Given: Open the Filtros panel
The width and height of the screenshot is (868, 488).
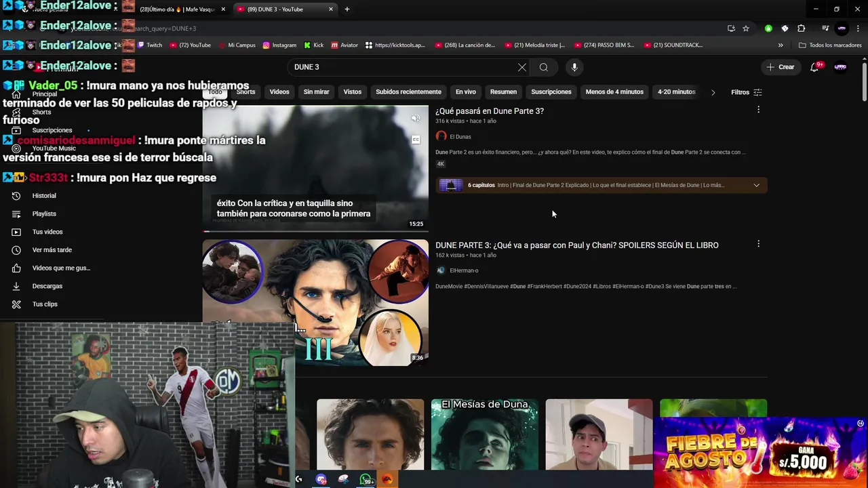Looking at the screenshot, I should click(x=746, y=92).
